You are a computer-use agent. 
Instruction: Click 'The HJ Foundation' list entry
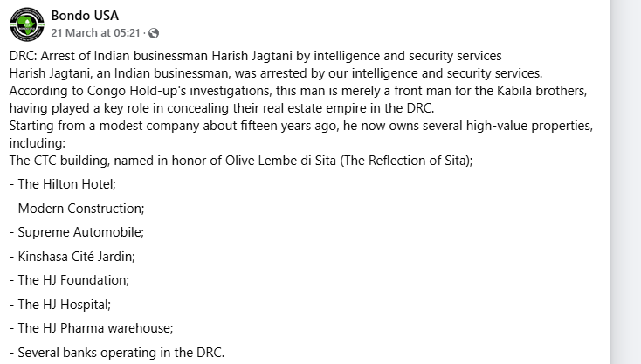(x=69, y=280)
